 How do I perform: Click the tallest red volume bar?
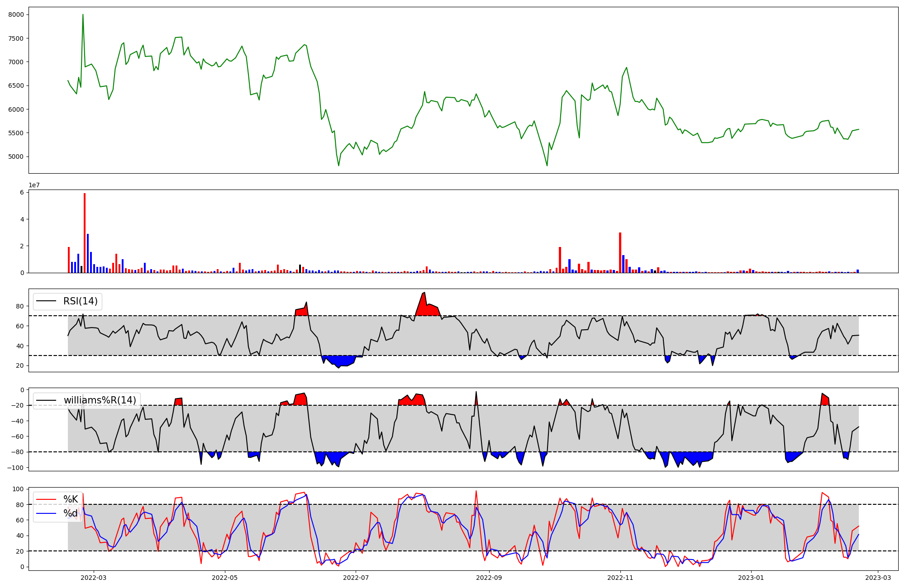[85, 233]
